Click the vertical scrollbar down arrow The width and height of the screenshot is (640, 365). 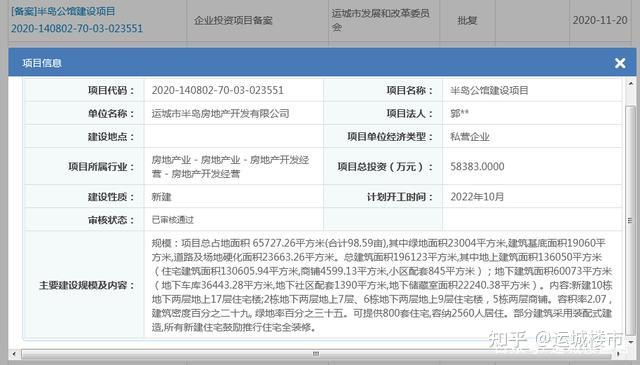pos(630,342)
